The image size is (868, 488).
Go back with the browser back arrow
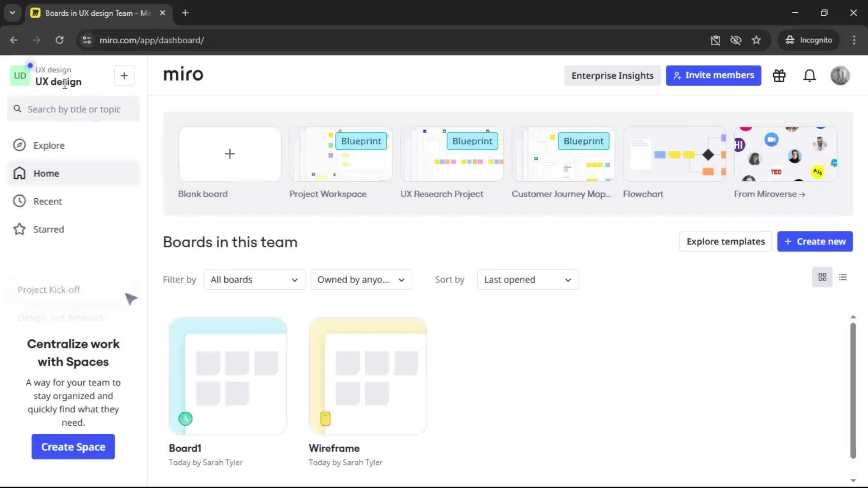point(14,40)
